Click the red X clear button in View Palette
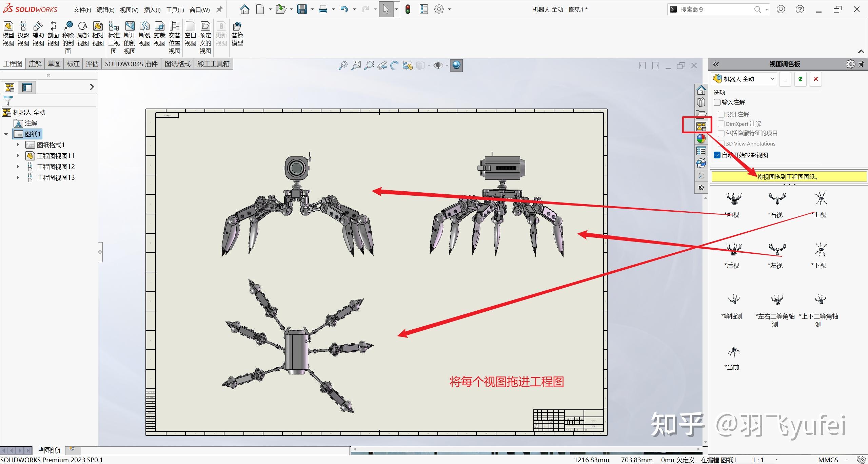The image size is (868, 464). pyautogui.click(x=816, y=79)
